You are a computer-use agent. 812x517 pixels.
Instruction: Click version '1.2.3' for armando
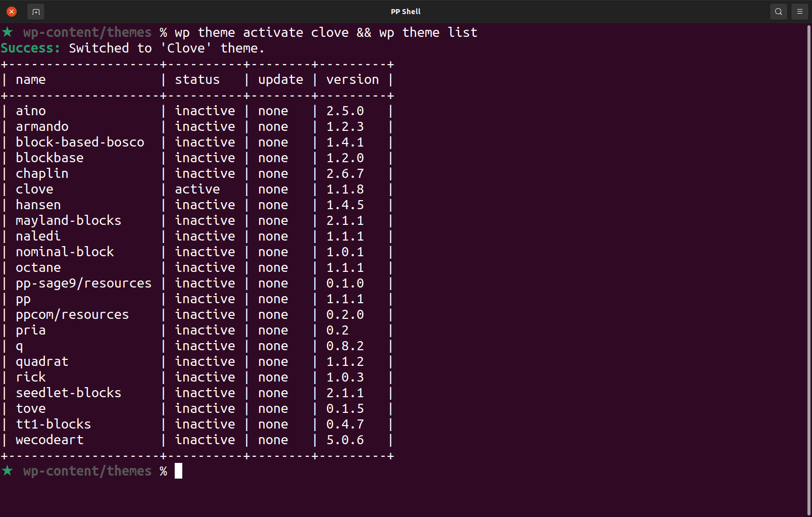345,126
